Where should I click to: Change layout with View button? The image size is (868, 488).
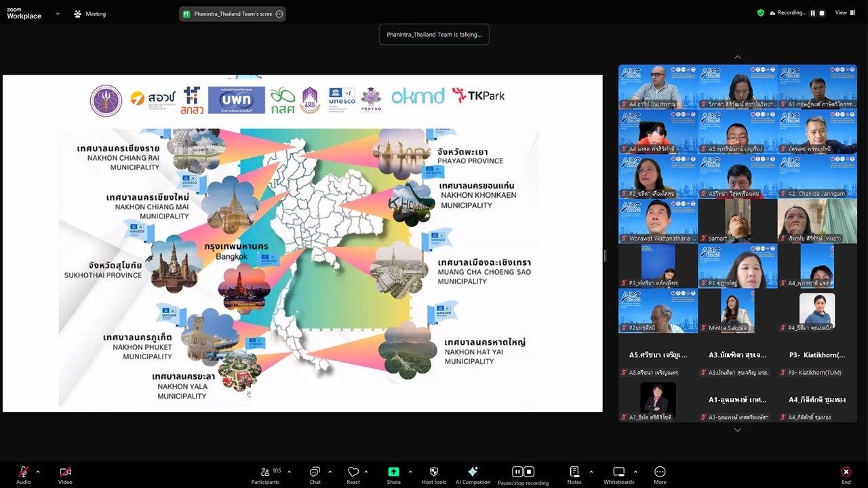(x=845, y=13)
